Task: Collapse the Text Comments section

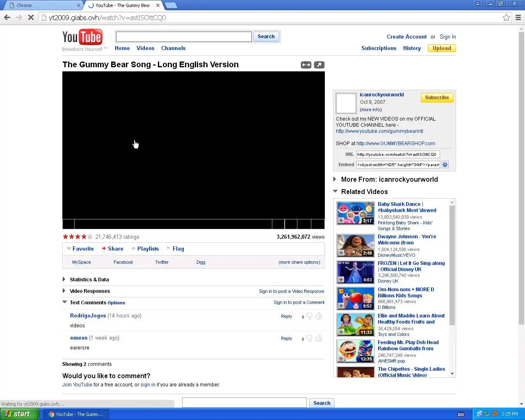Action: point(64,302)
